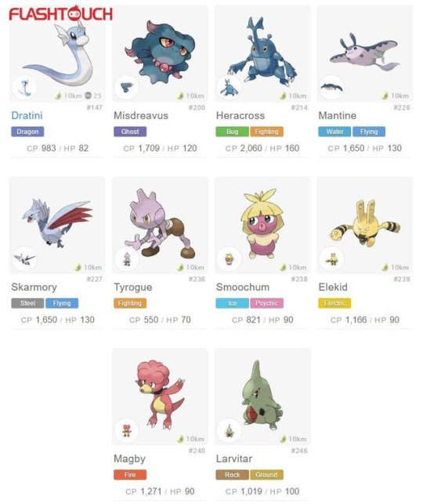The width and height of the screenshot is (423, 504).
Task: Click the Steel type tag on Skarmory
Action: coord(27,303)
